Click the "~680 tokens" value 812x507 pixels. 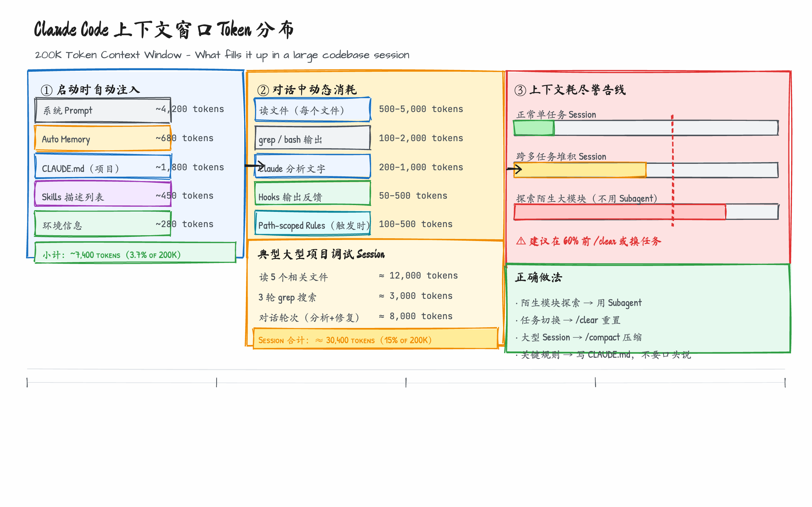tap(184, 138)
